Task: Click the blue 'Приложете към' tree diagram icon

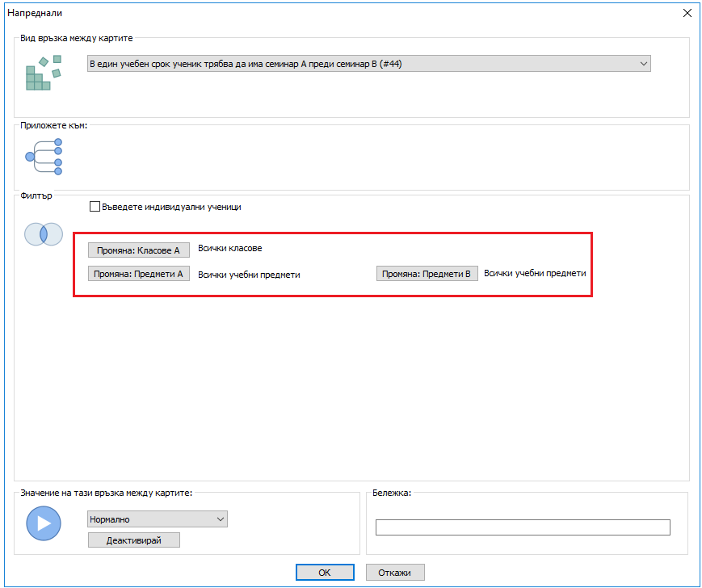Action: [44, 157]
